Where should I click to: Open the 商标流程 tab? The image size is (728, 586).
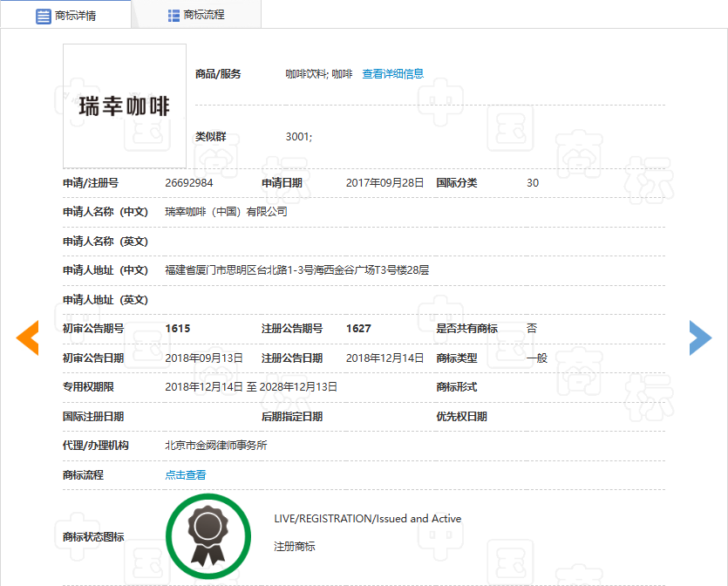(x=196, y=15)
